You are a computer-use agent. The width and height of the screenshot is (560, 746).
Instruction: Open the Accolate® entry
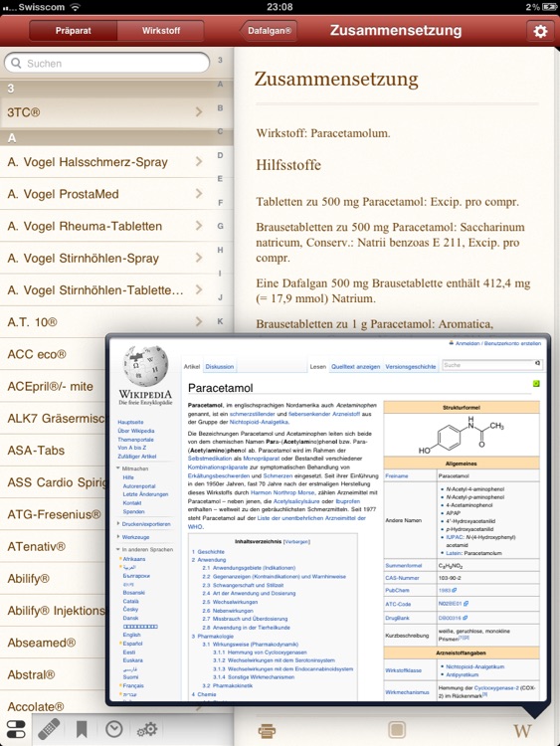[53, 706]
